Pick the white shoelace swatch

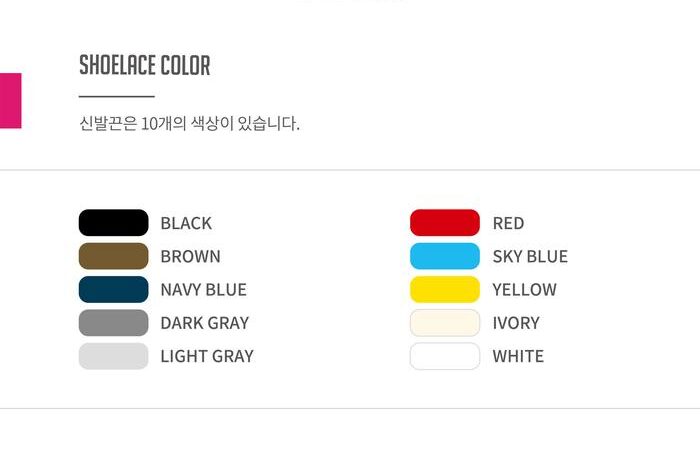tap(445, 356)
